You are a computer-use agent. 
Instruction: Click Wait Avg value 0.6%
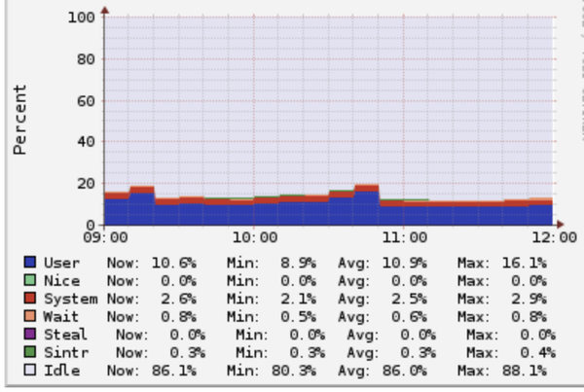tap(409, 317)
